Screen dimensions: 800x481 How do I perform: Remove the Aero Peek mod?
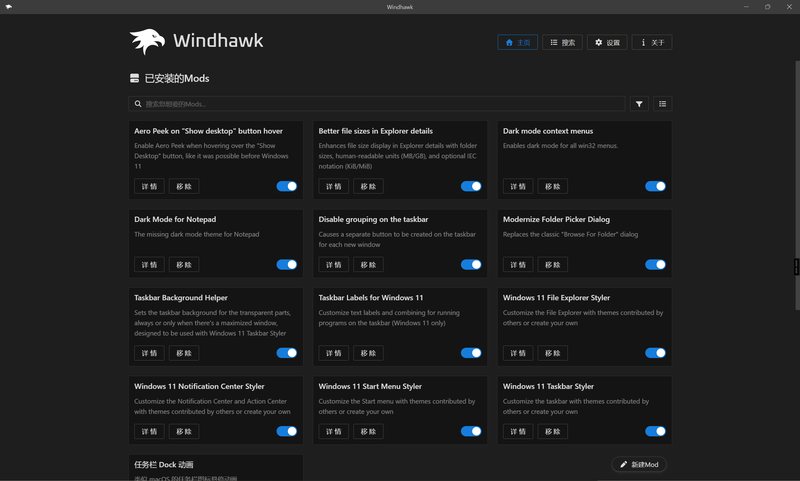click(184, 186)
